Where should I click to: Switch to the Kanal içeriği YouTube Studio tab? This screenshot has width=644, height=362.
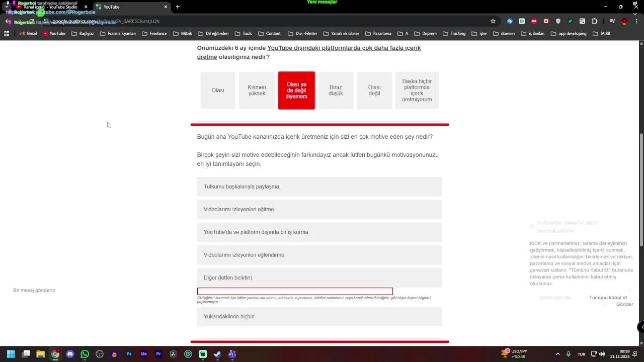click(52, 7)
